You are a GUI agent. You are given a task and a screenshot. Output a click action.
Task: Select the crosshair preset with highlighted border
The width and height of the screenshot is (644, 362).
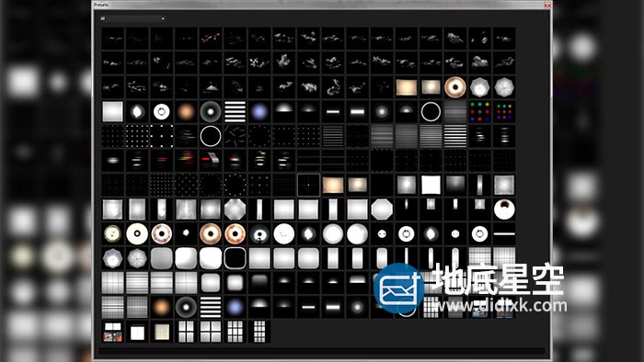pyautogui.click(x=308, y=185)
